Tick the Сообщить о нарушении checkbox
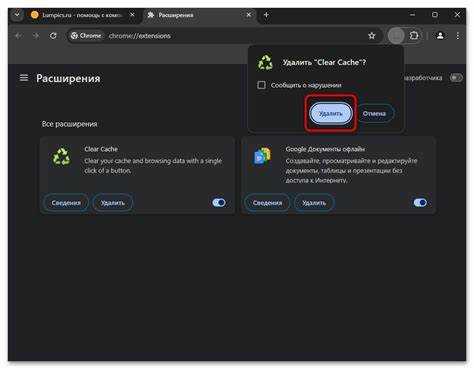The width and height of the screenshot is (474, 369). point(262,85)
